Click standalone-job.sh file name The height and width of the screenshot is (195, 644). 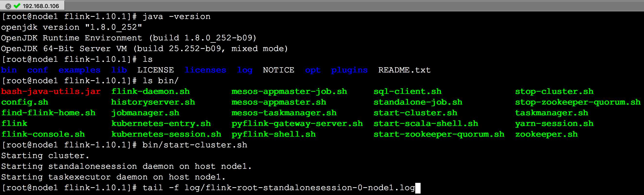click(418, 102)
